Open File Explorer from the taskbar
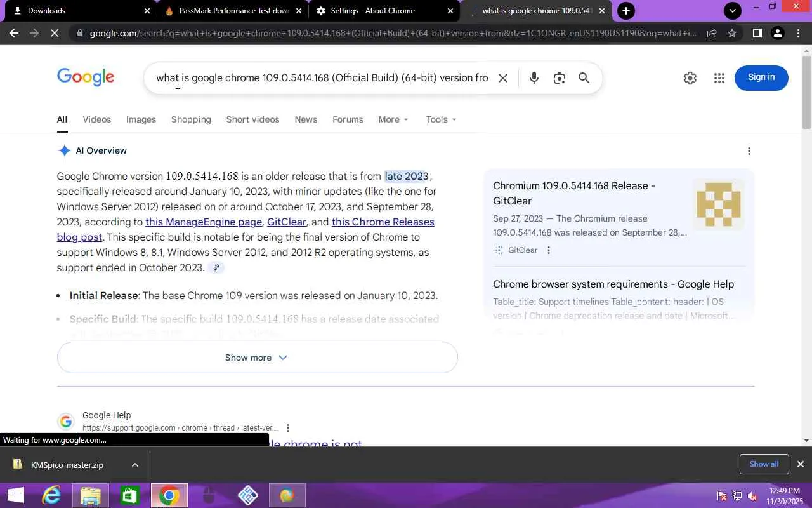Image resolution: width=812 pixels, height=508 pixels. click(91, 495)
